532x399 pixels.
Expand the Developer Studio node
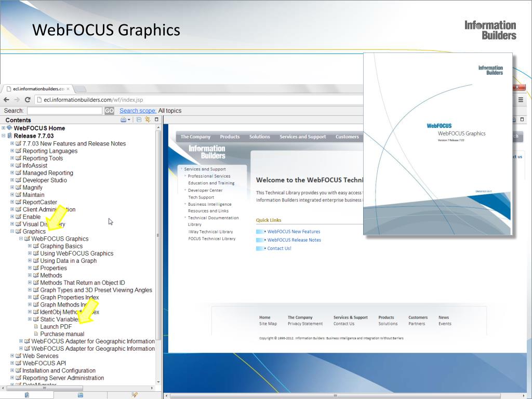(x=12, y=180)
